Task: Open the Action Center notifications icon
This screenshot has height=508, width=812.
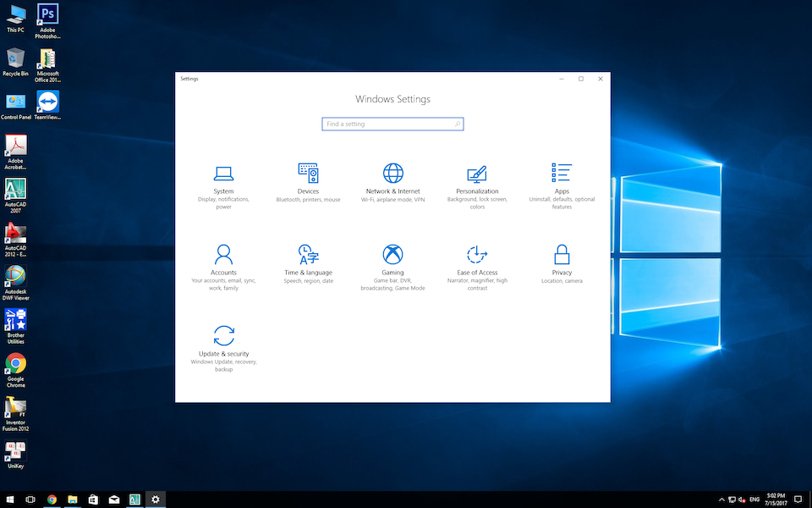Action: (798, 500)
